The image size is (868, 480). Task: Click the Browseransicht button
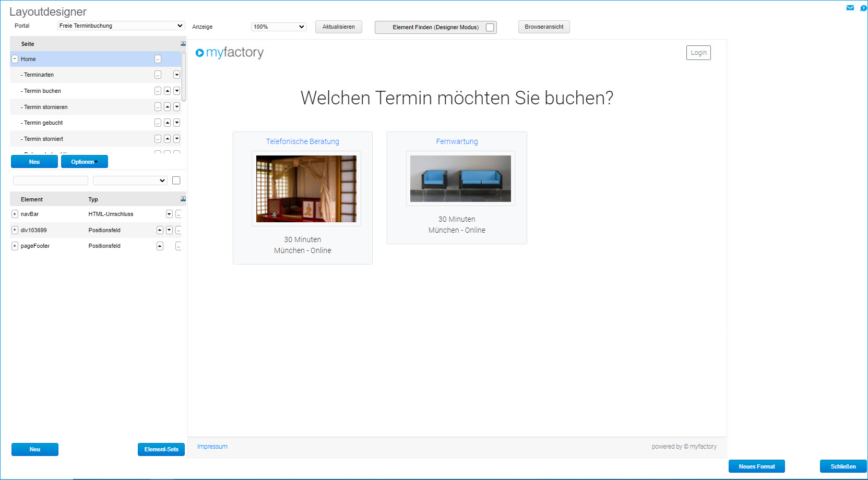point(544,27)
